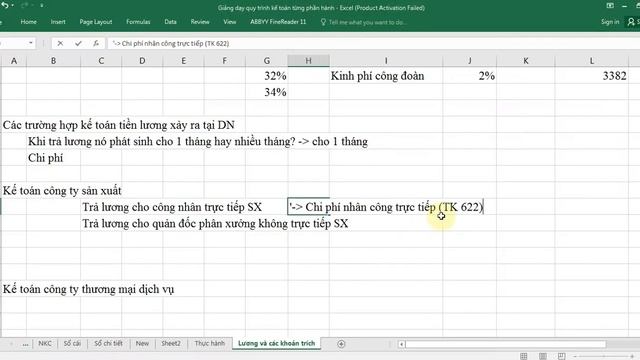Click 'Kế toán công ty sản xuất' heading

click(x=62, y=191)
